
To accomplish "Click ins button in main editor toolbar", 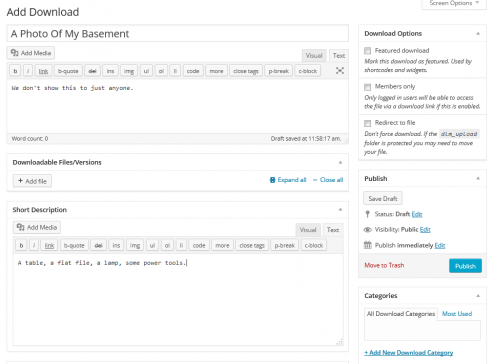I will click(x=110, y=71).
